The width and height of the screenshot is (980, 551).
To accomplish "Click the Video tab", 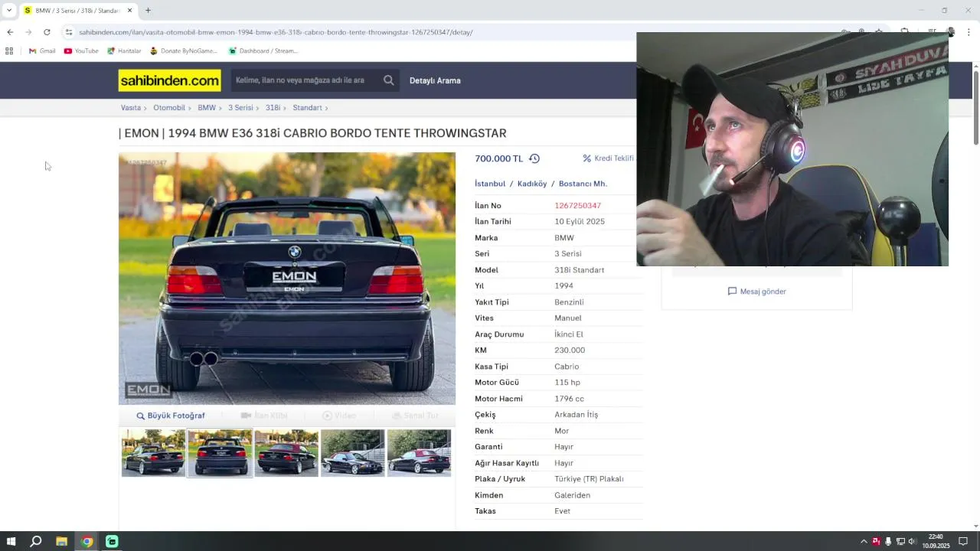I will pos(339,416).
